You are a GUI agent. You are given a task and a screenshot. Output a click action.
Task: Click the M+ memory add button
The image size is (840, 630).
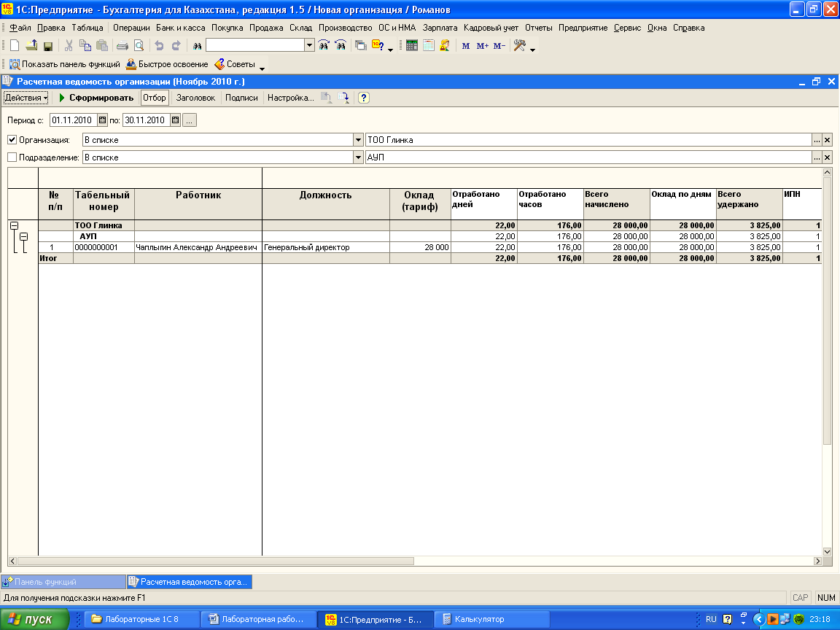pyautogui.click(x=482, y=46)
